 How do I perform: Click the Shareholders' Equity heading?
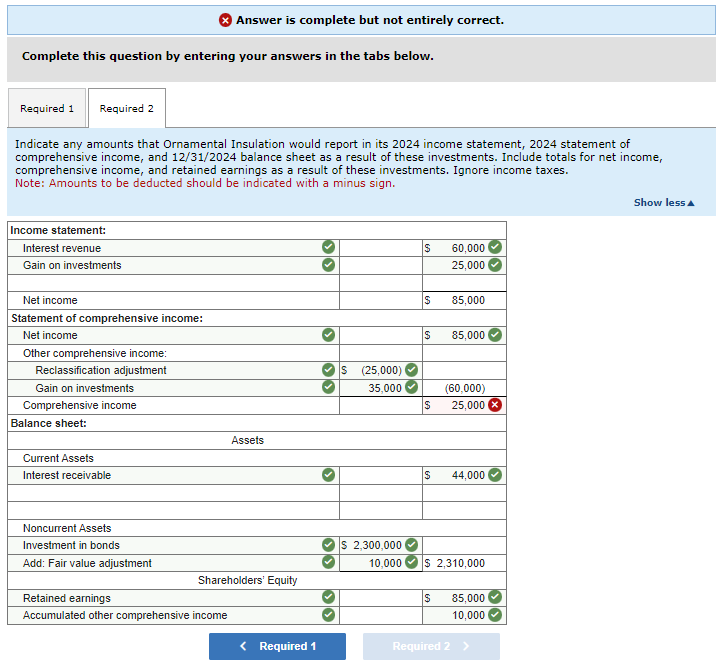248,580
